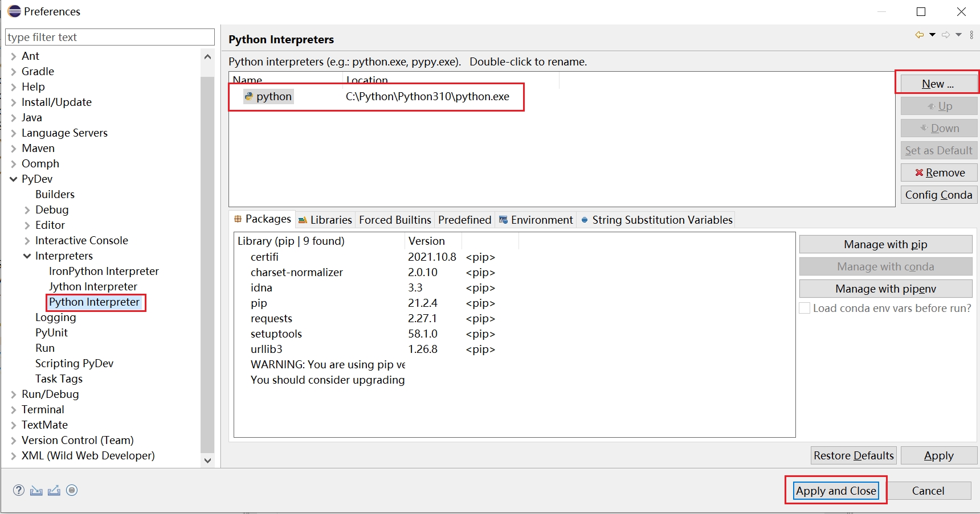
Task: Switch to the Packages tab
Action: coord(263,219)
